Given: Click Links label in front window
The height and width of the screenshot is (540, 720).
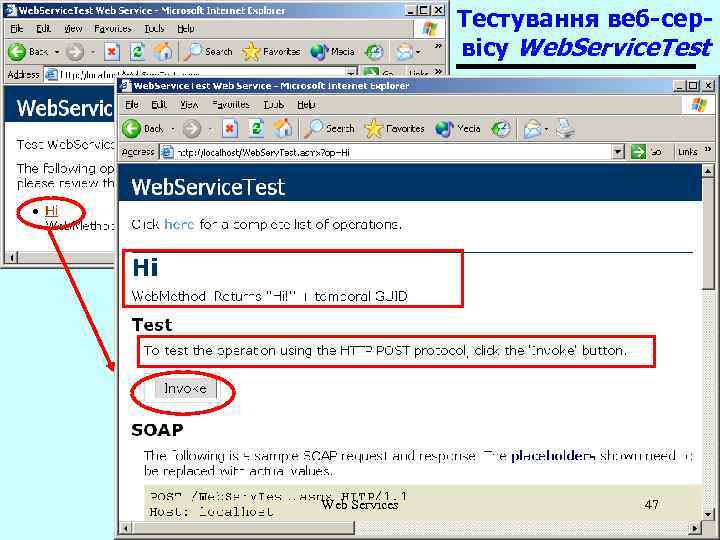Looking at the screenshot, I should [687, 152].
